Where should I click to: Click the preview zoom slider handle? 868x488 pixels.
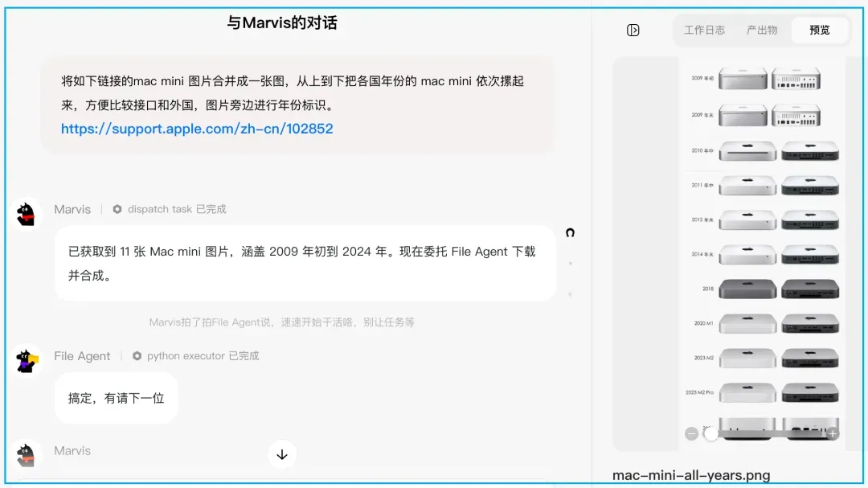[711, 433]
